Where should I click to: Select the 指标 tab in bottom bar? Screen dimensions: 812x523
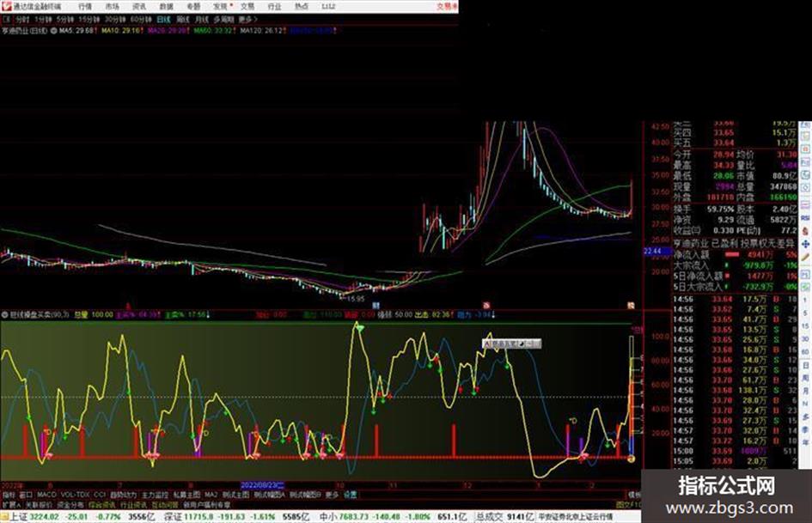click(9, 495)
